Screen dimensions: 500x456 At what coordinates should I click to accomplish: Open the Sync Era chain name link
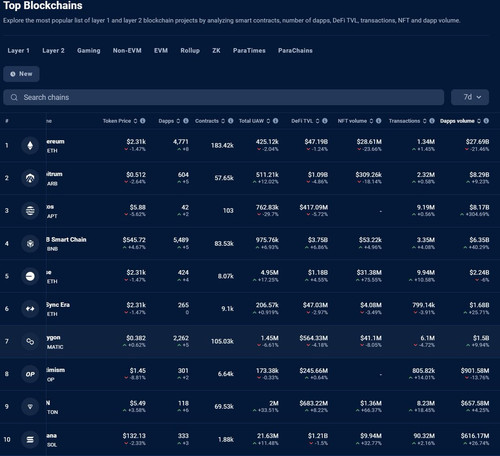point(58,305)
